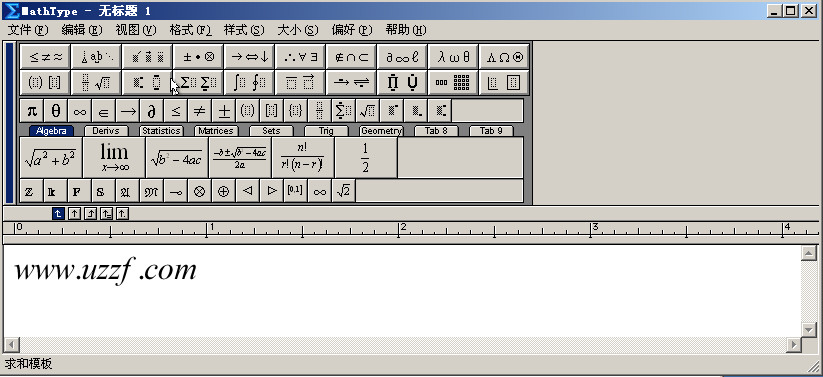Open the integral templates palette
The image size is (823, 377).
pos(249,82)
